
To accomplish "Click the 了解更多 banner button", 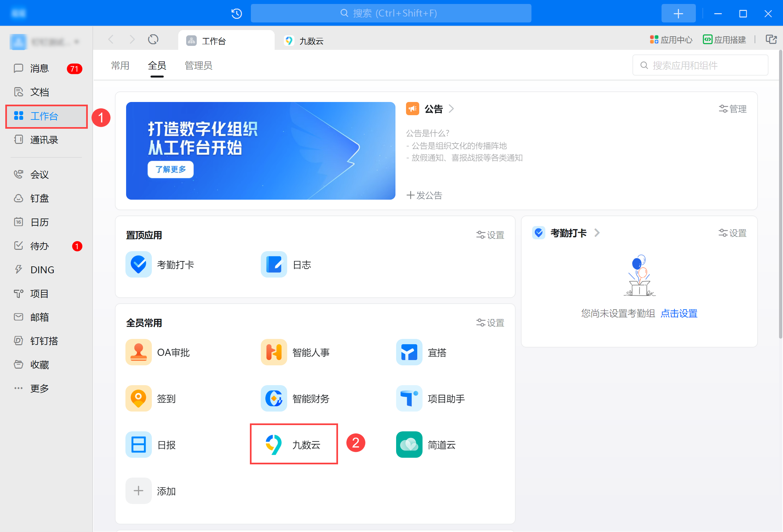I will click(170, 169).
